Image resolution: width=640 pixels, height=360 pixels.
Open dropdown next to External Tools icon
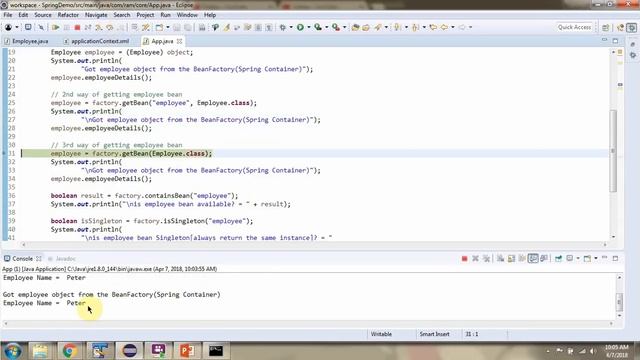point(344,27)
